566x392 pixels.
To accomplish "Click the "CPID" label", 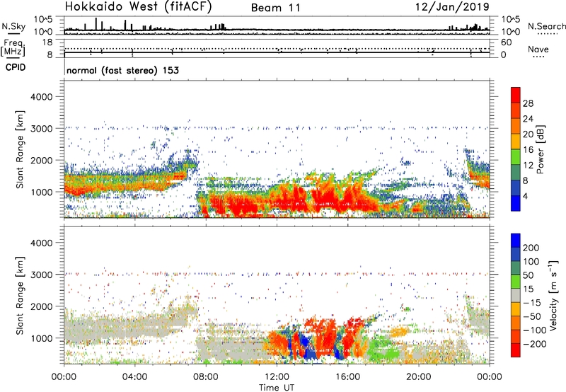I will (x=16, y=67).
